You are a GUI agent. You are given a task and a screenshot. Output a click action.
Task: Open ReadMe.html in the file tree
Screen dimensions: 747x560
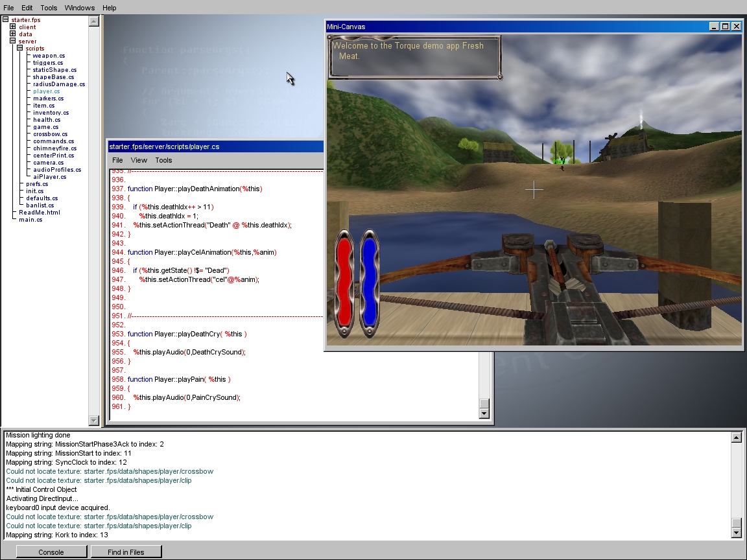39,213
